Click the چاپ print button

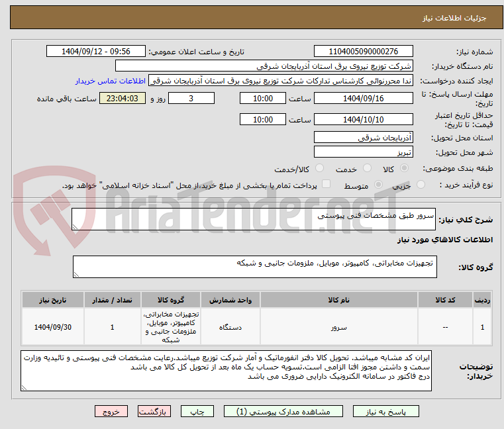tap(197, 411)
